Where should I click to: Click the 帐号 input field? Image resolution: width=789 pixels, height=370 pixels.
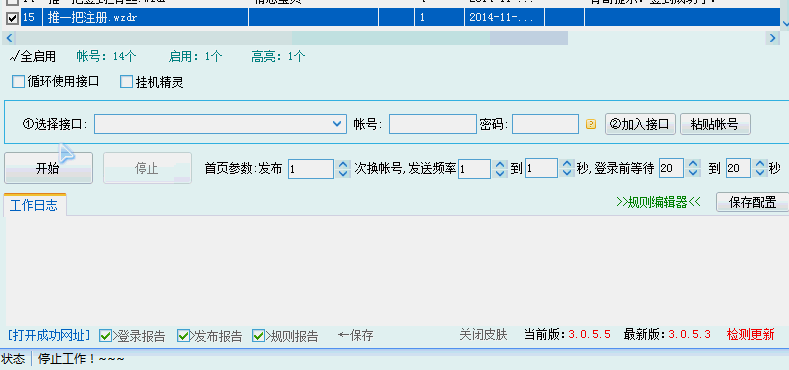(x=433, y=124)
